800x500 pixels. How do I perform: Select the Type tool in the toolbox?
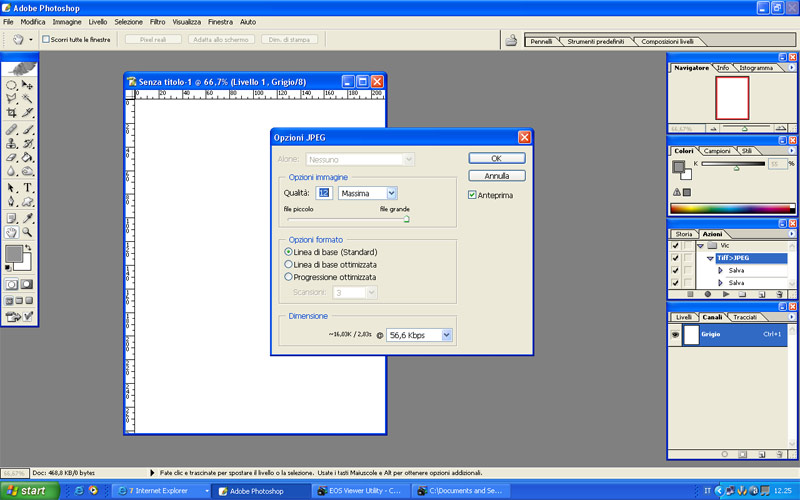coord(28,187)
